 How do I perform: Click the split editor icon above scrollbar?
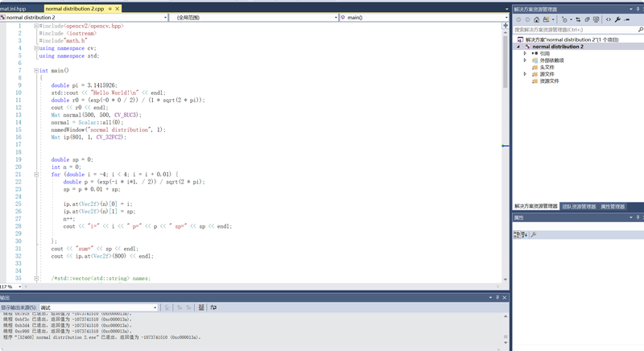click(x=506, y=26)
